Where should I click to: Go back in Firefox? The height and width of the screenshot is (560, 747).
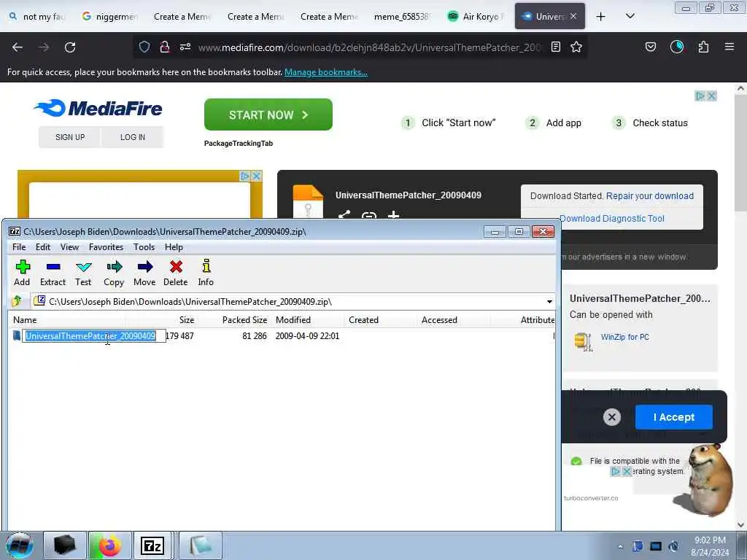point(18,47)
